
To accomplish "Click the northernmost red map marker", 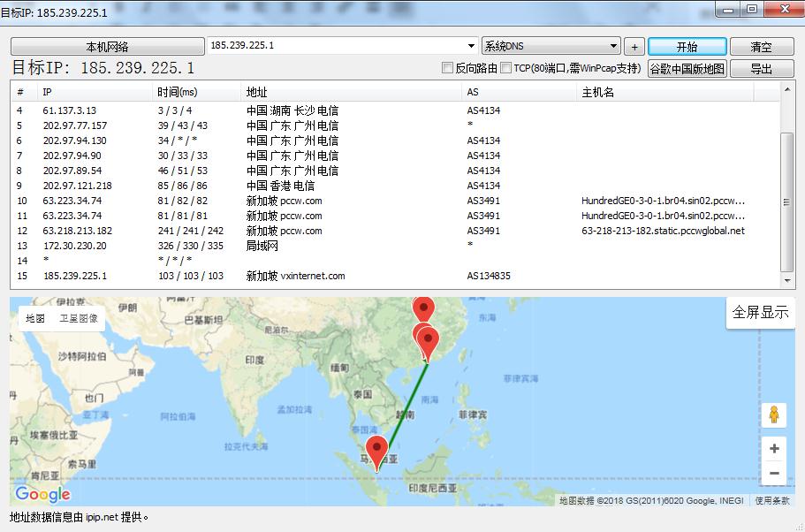I will (423, 306).
